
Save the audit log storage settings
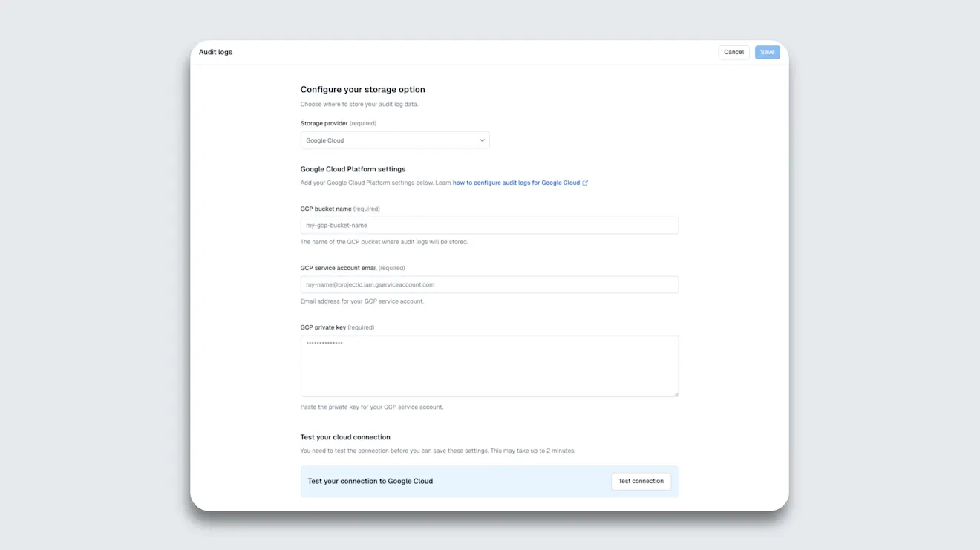(x=767, y=52)
